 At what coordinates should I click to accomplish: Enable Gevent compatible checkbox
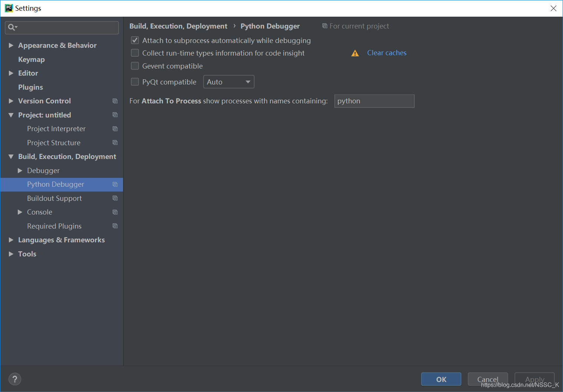135,66
